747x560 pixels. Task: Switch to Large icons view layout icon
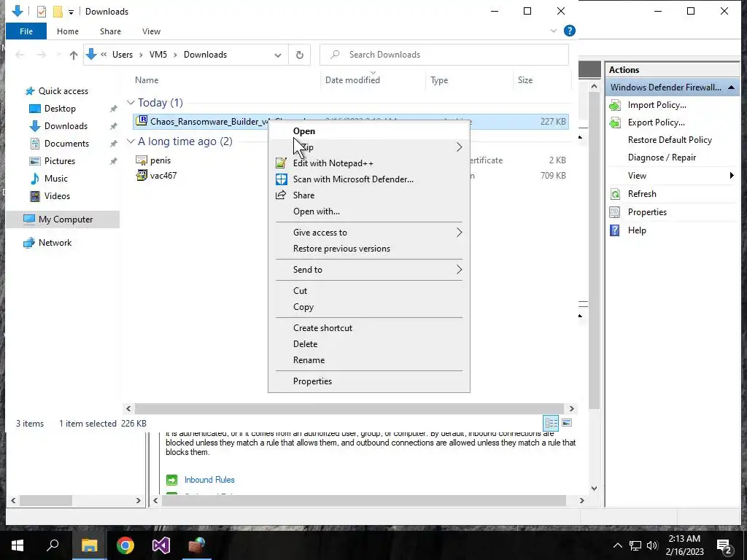[x=567, y=423]
